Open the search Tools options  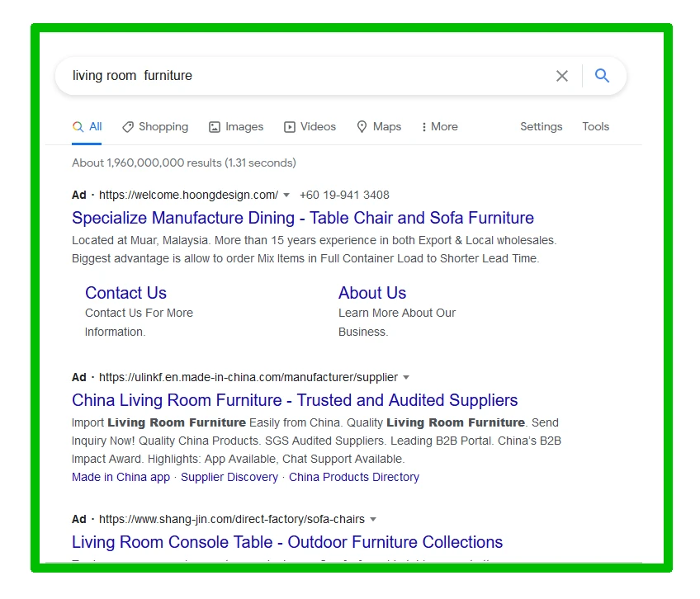pos(595,127)
